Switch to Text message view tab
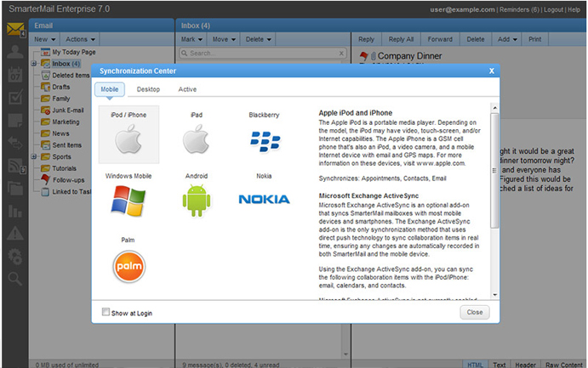The height and width of the screenshot is (368, 588). tap(500, 365)
